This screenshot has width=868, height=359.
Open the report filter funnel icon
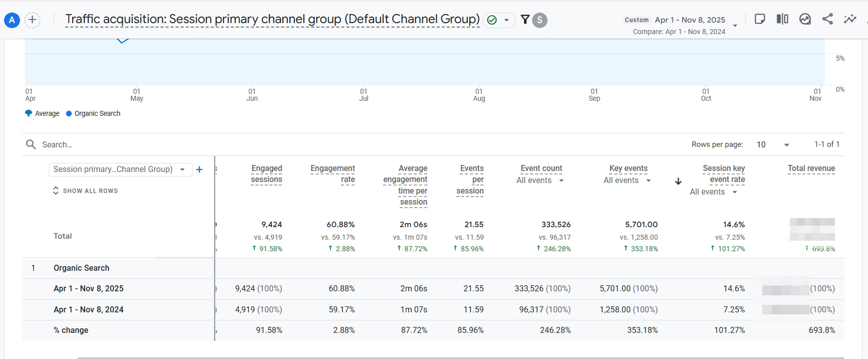click(x=525, y=20)
